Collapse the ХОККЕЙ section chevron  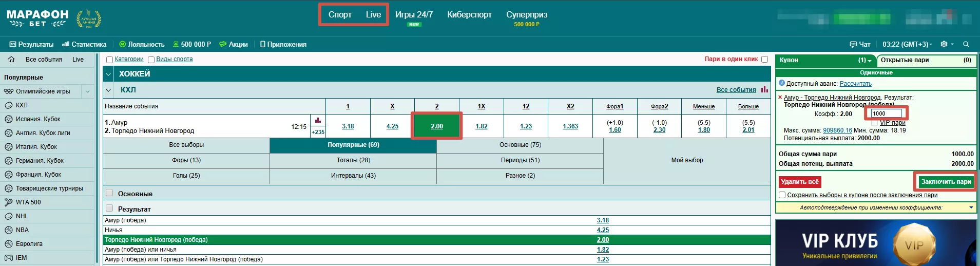pos(109,74)
